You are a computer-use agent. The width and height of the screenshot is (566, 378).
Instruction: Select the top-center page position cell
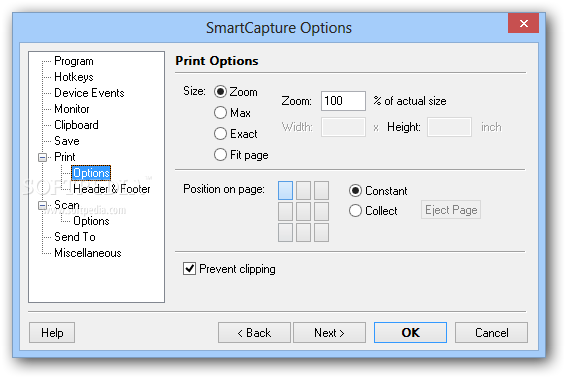[x=303, y=190]
